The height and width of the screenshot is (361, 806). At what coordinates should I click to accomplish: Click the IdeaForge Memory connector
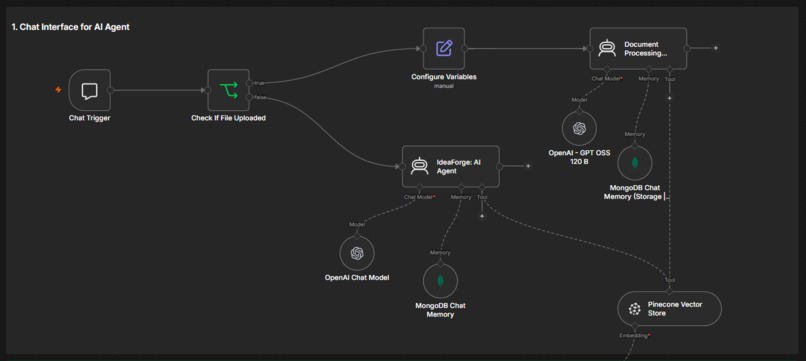point(461,187)
